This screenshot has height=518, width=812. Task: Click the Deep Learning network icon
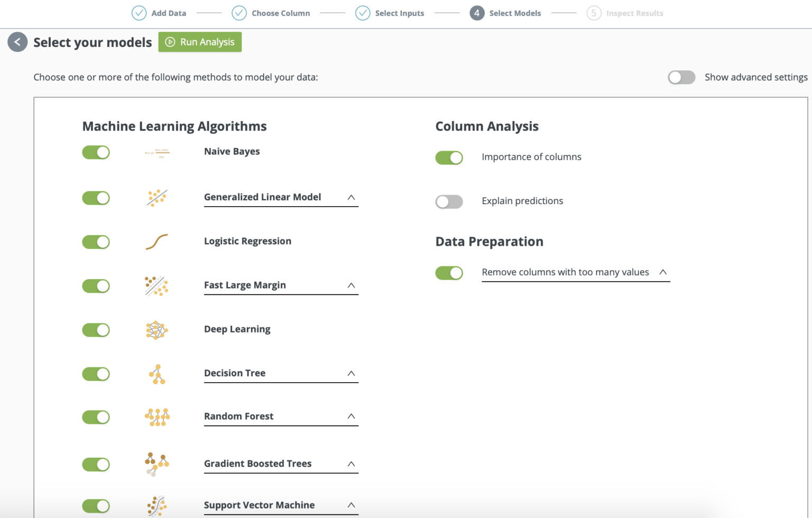coord(157,330)
